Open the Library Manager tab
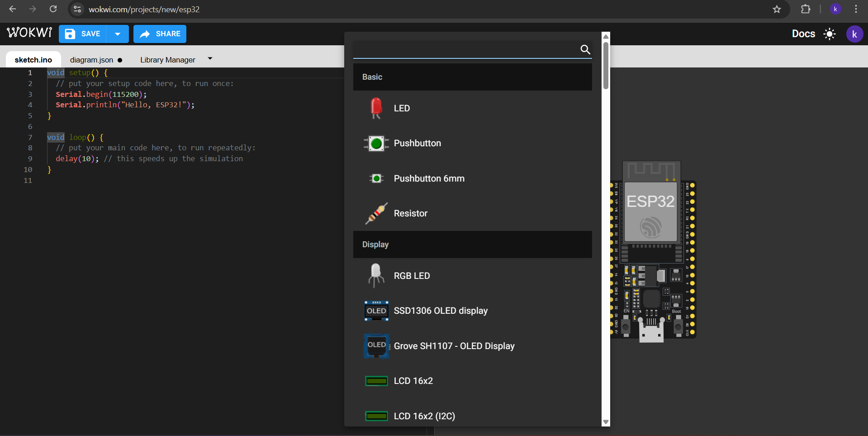868x436 pixels. (168, 60)
